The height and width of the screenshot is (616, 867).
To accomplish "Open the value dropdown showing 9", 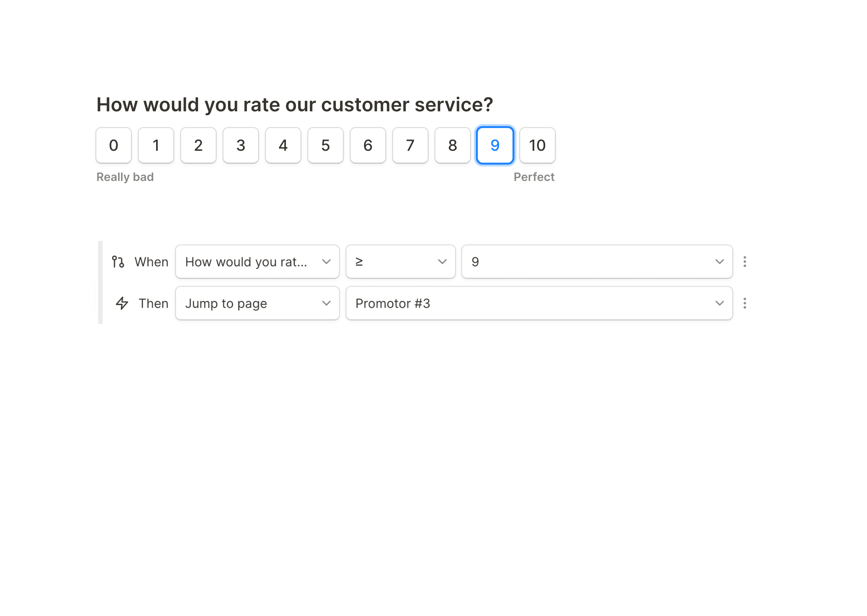I will click(x=596, y=262).
